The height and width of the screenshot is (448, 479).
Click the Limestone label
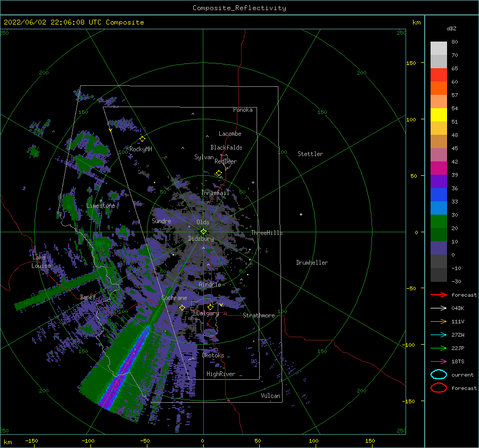click(x=101, y=206)
